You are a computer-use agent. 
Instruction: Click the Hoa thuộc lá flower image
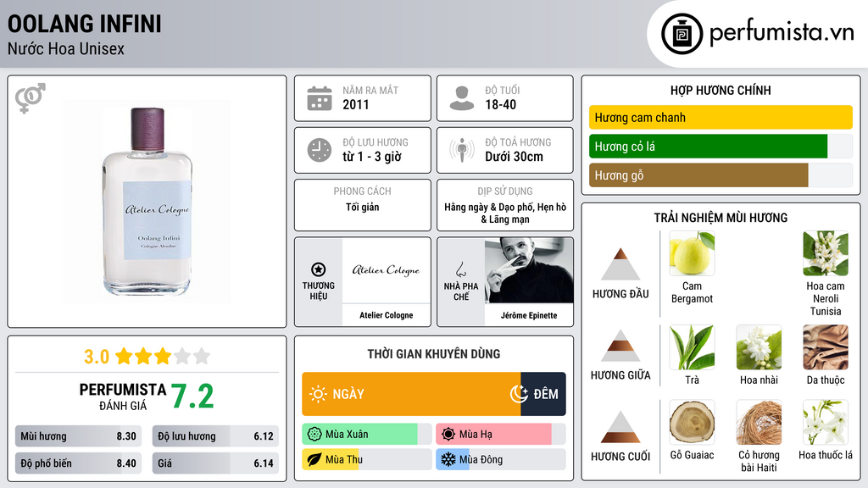pos(826,423)
